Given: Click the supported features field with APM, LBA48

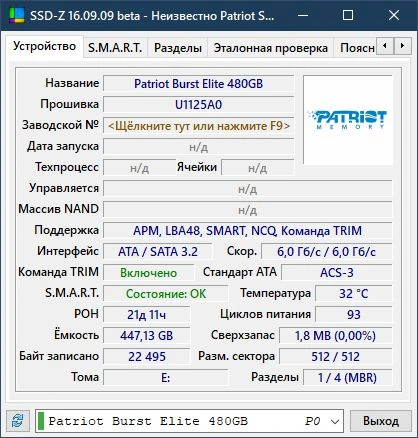Looking at the screenshot, I should point(248,231).
